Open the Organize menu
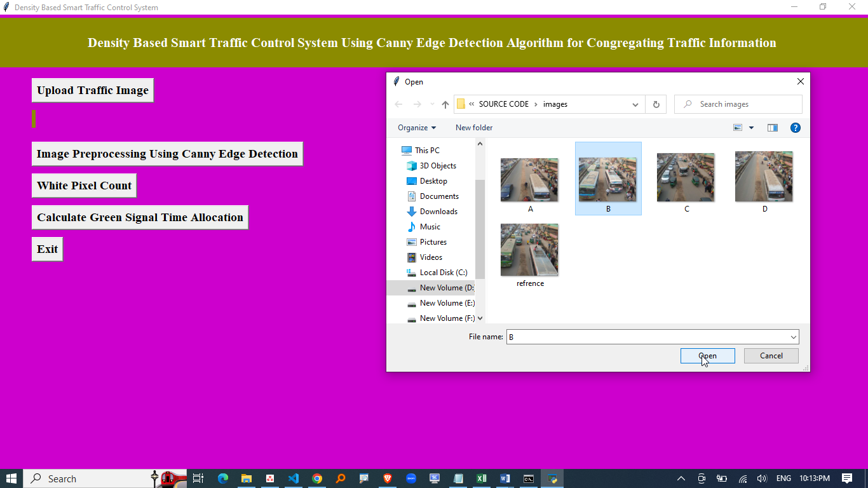This screenshot has width=868, height=488. point(417,128)
